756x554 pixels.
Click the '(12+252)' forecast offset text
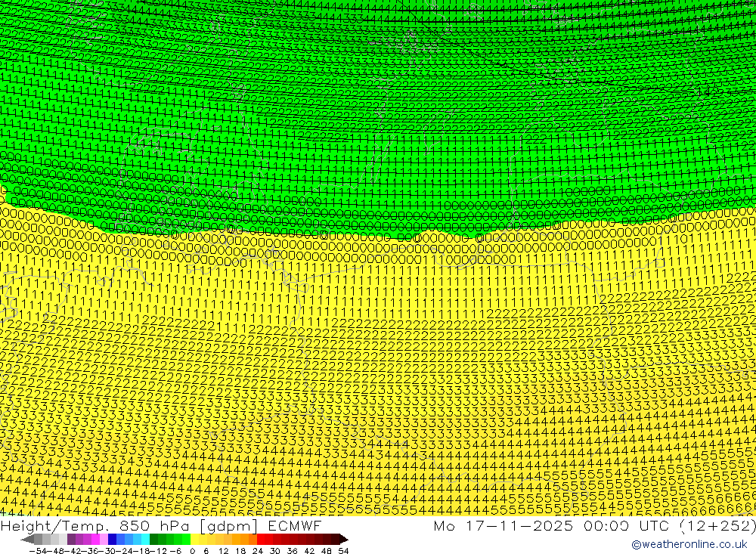(718, 526)
